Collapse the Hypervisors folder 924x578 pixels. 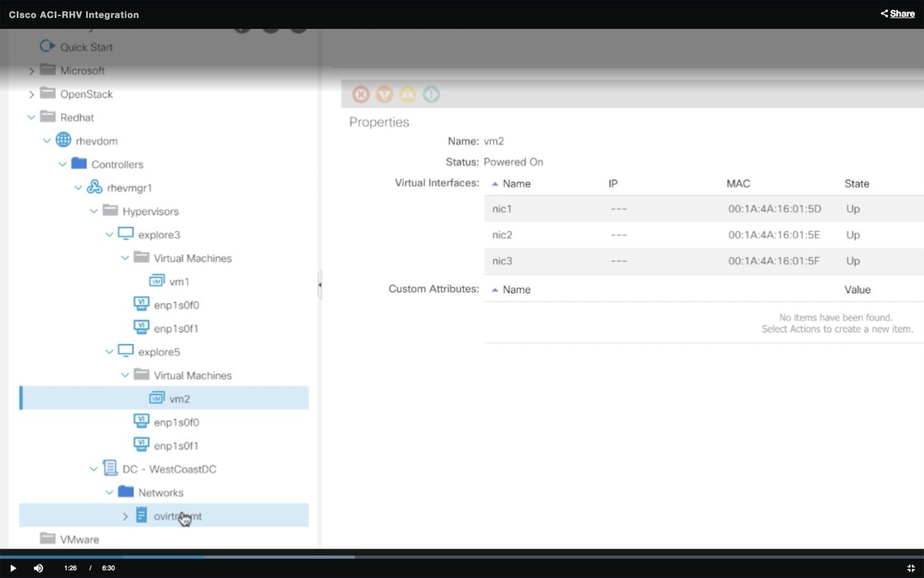(93, 211)
